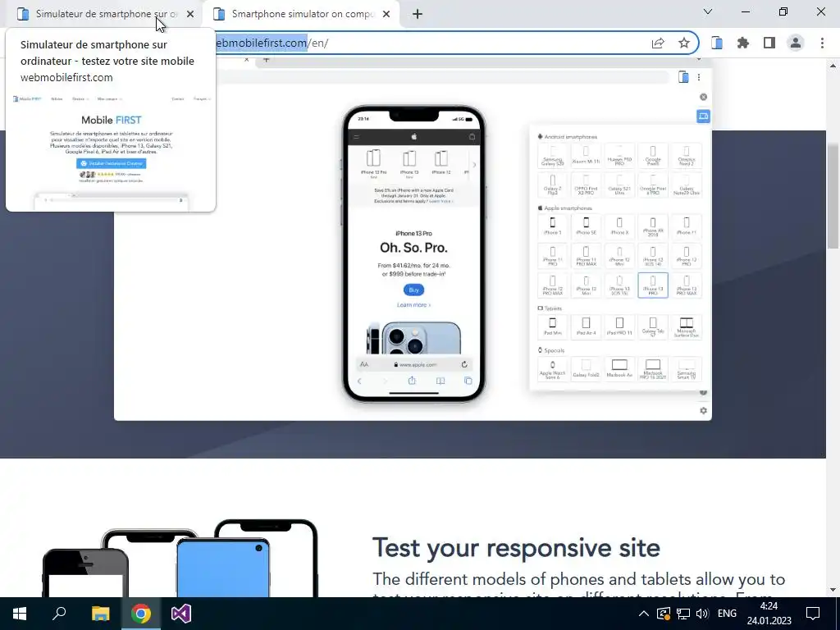
Task: Click the 'Test your responsive site' heading
Action: [x=516, y=547]
